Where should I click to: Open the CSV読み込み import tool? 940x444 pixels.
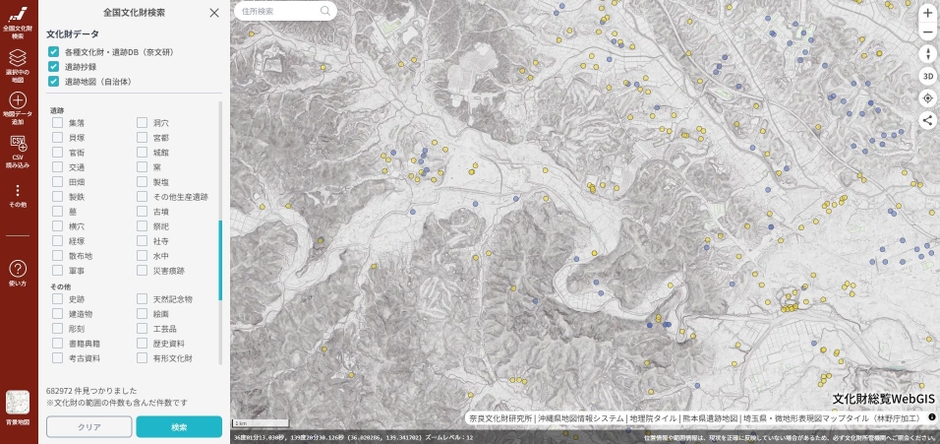point(18,147)
